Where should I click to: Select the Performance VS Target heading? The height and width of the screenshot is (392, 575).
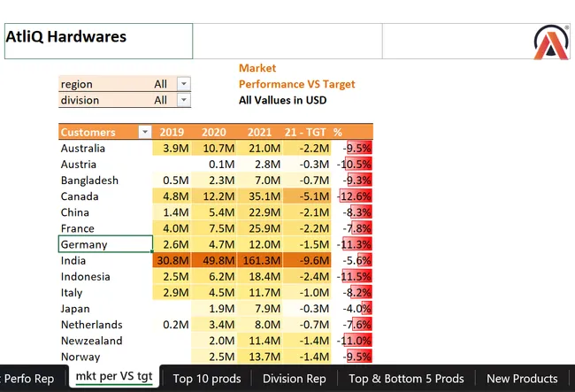pyautogui.click(x=296, y=84)
